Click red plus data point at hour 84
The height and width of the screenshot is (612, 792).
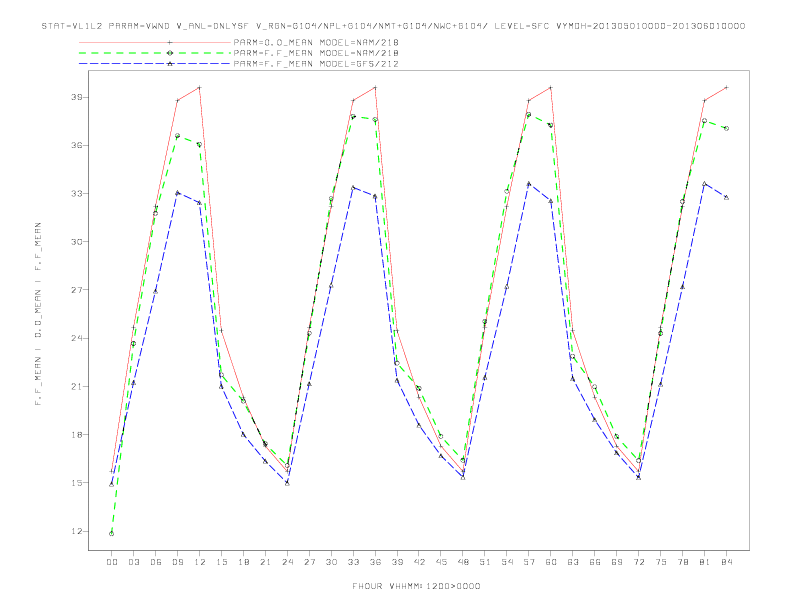pyautogui.click(x=727, y=87)
